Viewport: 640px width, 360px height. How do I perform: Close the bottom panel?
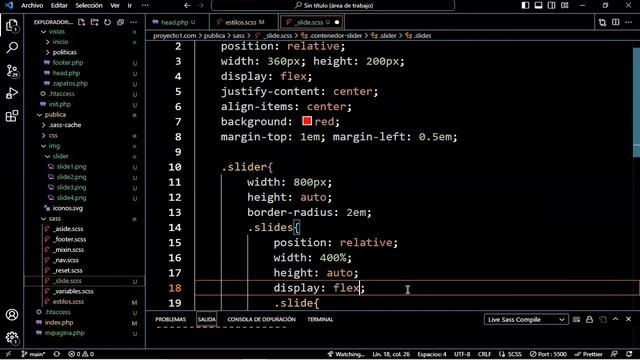click(629, 319)
